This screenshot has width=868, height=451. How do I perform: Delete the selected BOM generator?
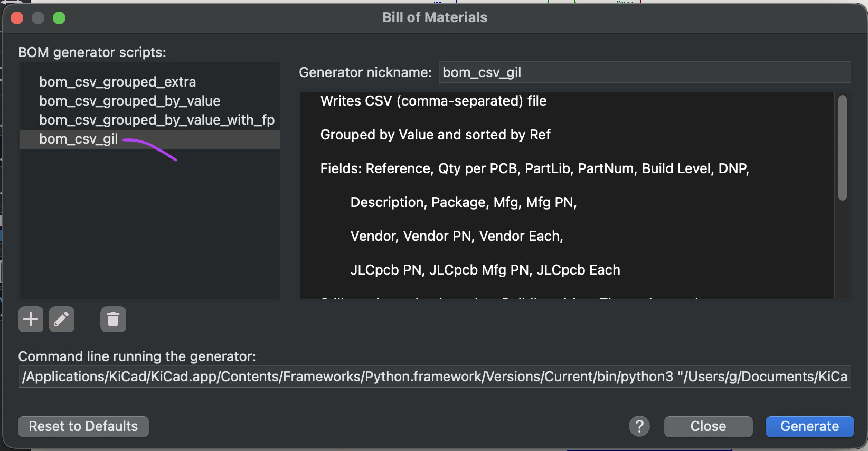click(113, 319)
